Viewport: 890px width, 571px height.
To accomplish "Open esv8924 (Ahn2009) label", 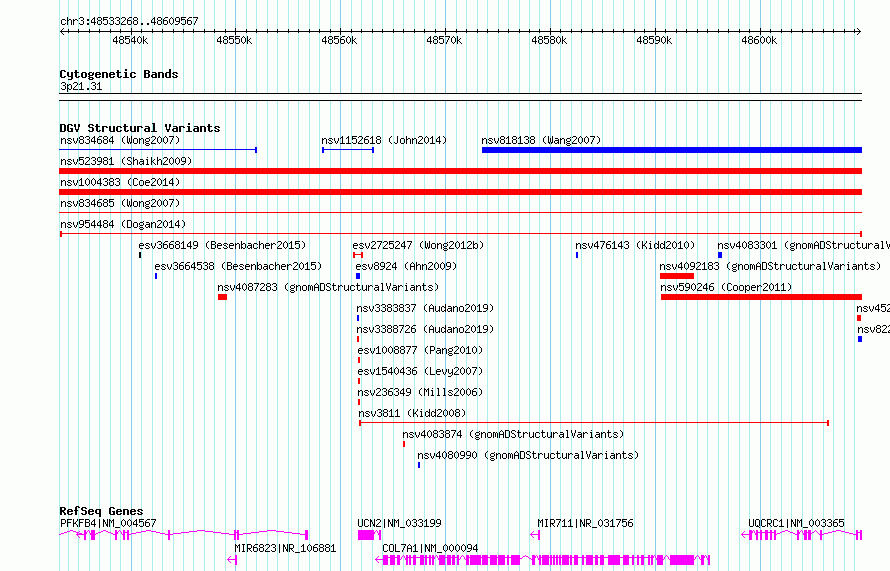I will 406,266.
